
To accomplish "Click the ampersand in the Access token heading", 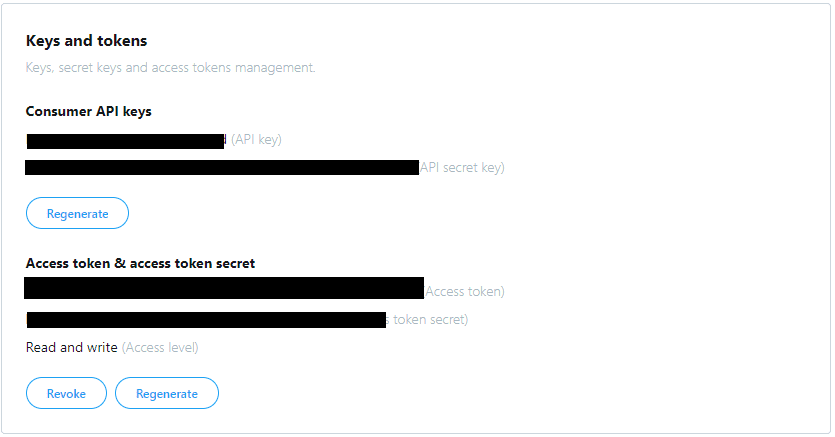I will click(x=120, y=263).
